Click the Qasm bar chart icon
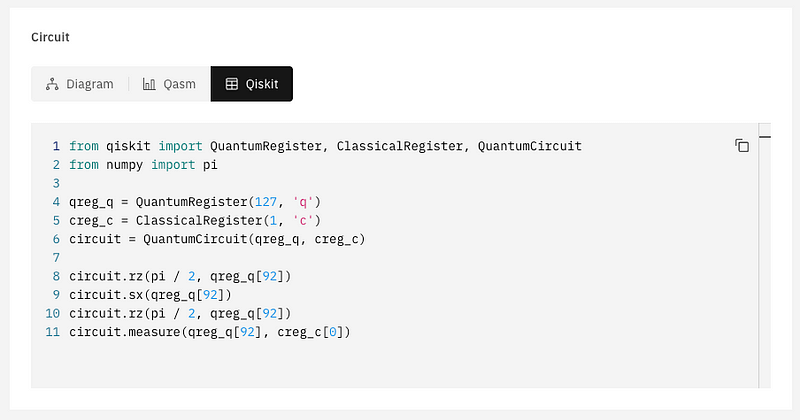800x420 pixels. (149, 84)
